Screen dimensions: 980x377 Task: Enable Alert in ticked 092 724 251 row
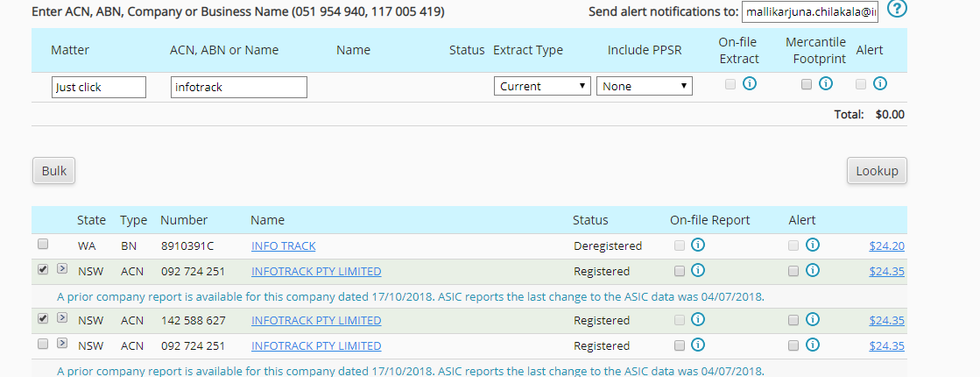pyautogui.click(x=793, y=271)
